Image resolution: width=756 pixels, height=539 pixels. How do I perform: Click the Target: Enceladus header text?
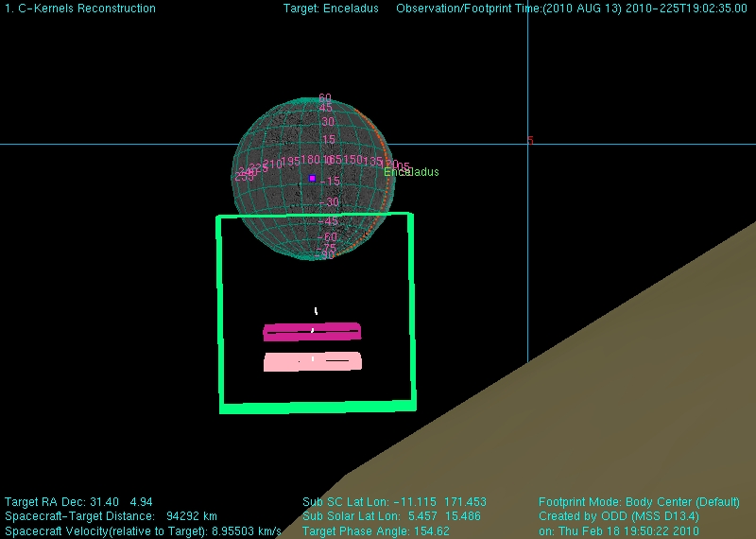click(331, 9)
